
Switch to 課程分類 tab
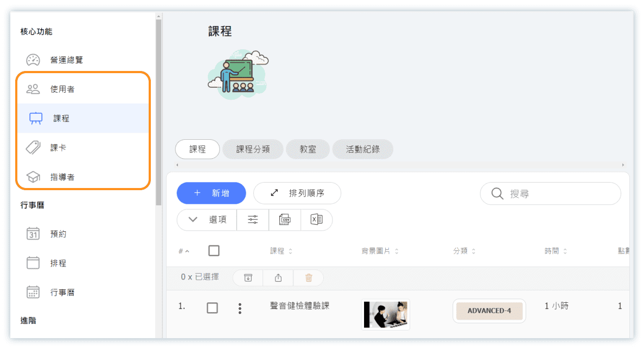point(253,150)
